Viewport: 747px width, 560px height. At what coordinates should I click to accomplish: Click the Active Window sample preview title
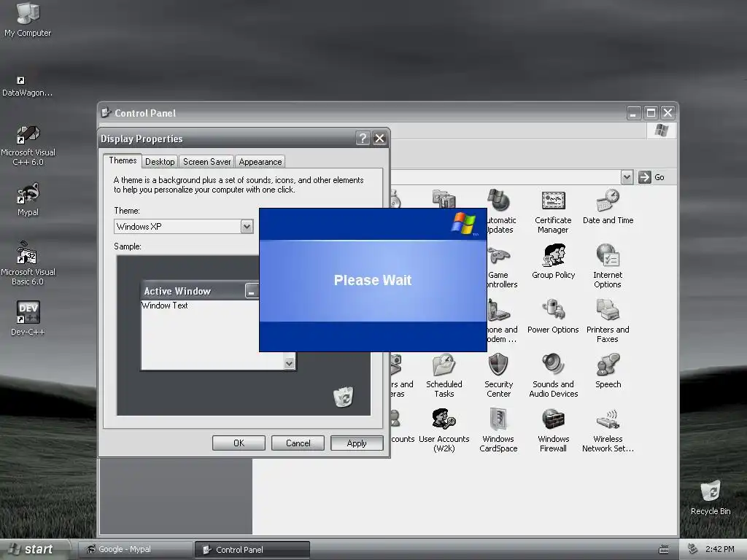coord(177,291)
